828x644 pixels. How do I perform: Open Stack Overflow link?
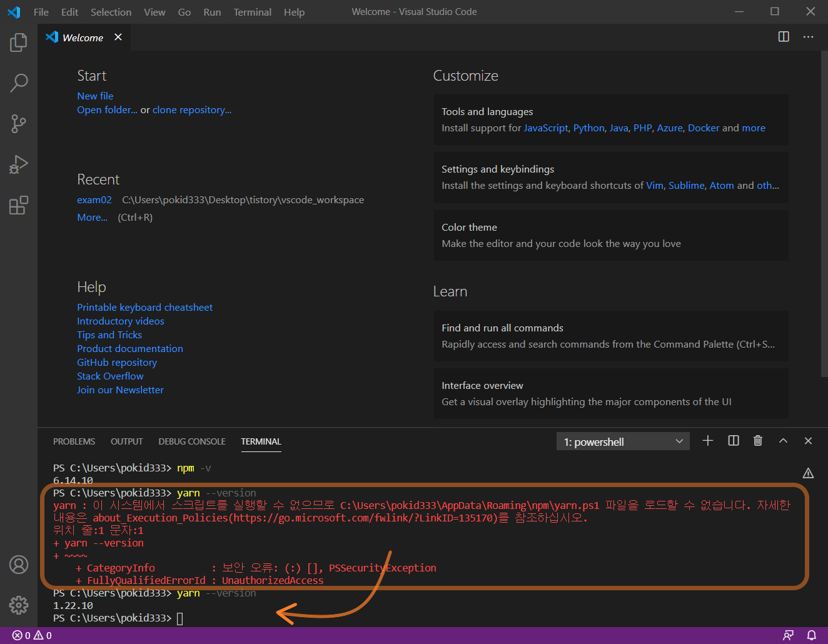pos(110,376)
